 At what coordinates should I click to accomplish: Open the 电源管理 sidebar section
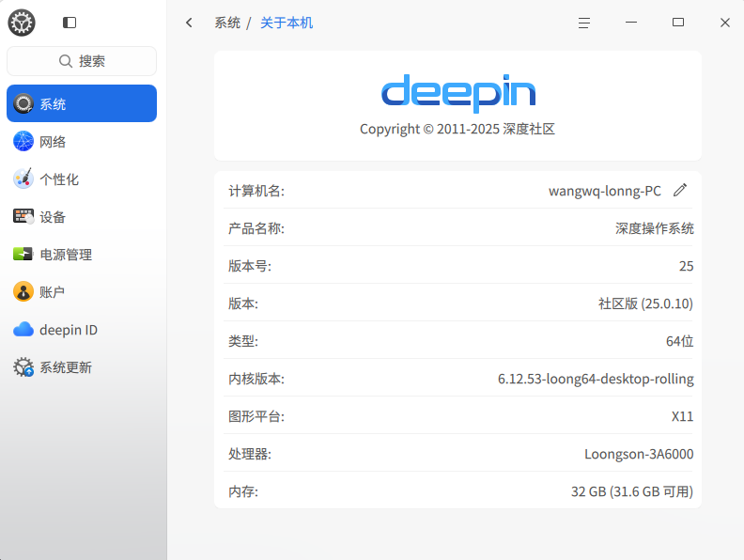[82, 255]
